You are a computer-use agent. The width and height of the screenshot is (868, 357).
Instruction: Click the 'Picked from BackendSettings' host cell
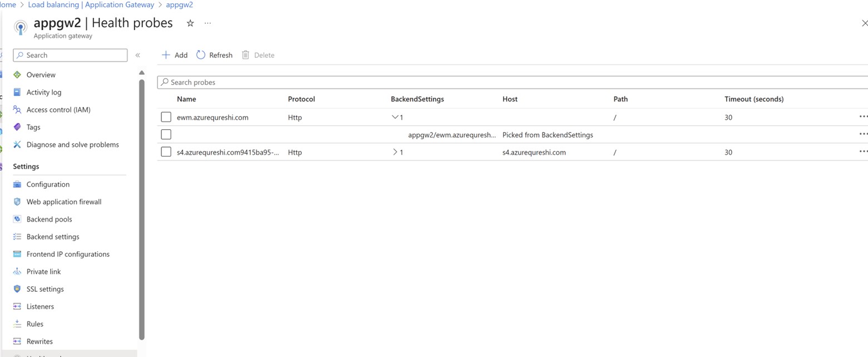point(548,134)
